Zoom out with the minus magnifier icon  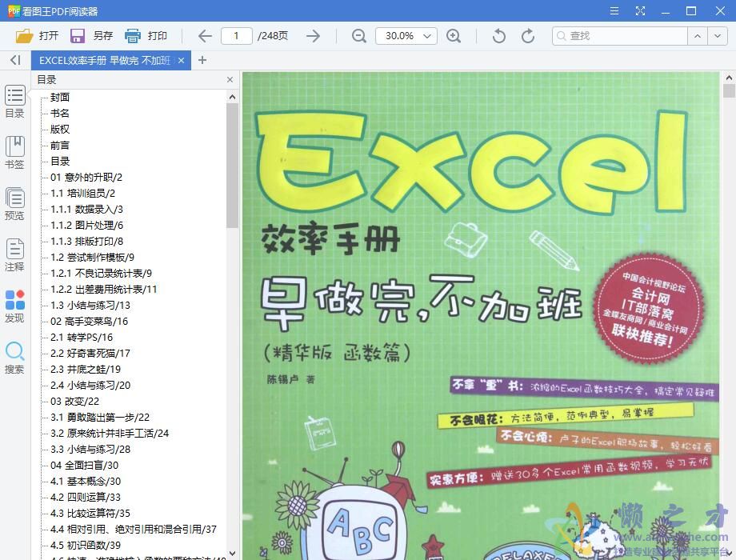[358, 35]
